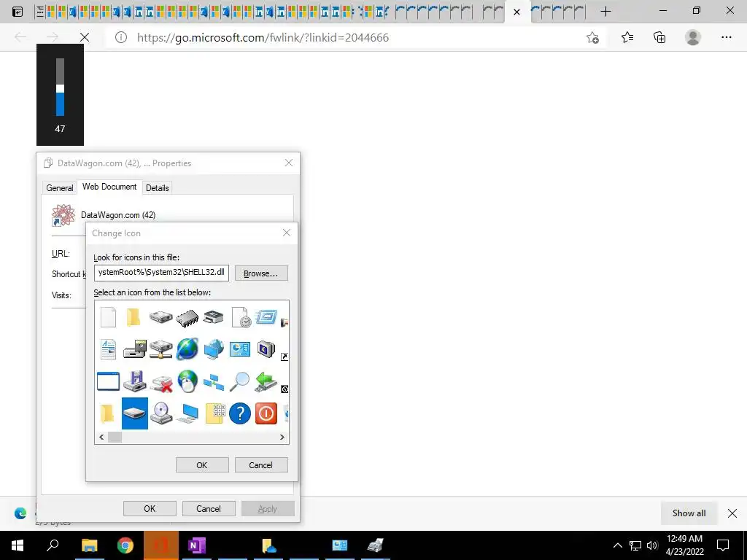Add this page to favorites star
The image size is (747, 560).
point(592,38)
